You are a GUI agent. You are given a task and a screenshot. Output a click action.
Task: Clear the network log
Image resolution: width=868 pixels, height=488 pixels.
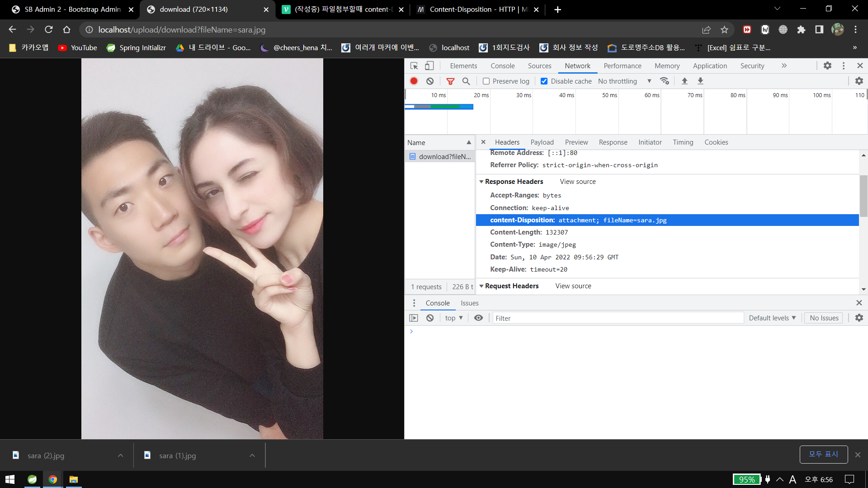pyautogui.click(x=430, y=81)
